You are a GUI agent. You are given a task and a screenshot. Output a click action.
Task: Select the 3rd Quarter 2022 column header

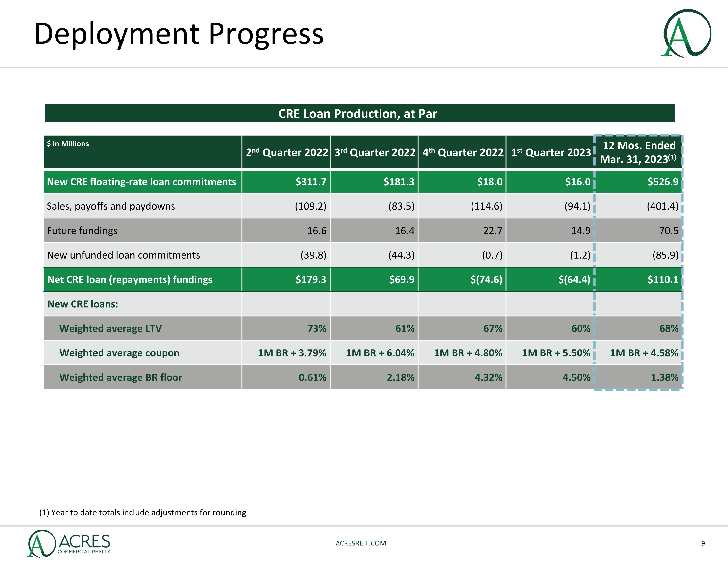point(375,152)
